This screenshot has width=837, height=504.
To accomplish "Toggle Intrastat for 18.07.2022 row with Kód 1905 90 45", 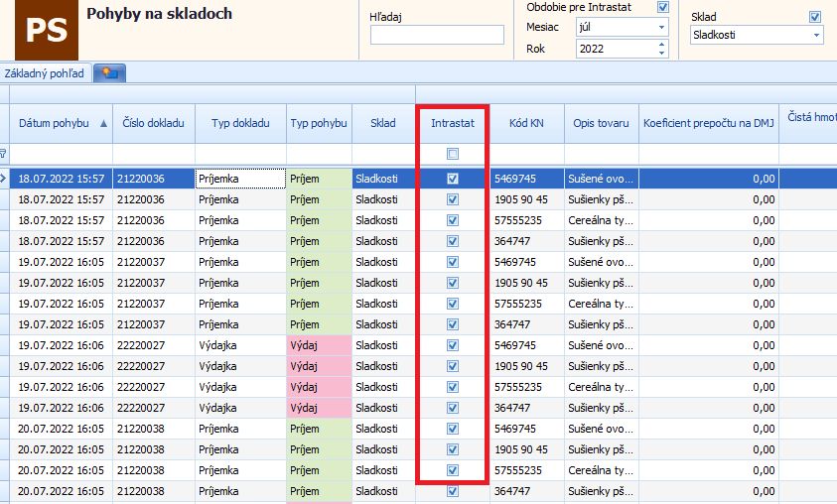I will coord(453,199).
